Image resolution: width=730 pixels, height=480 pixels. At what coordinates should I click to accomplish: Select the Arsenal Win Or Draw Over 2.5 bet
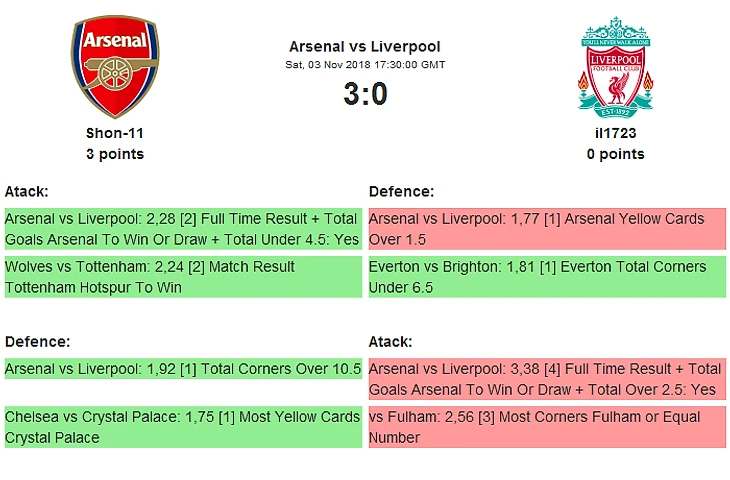546,379
